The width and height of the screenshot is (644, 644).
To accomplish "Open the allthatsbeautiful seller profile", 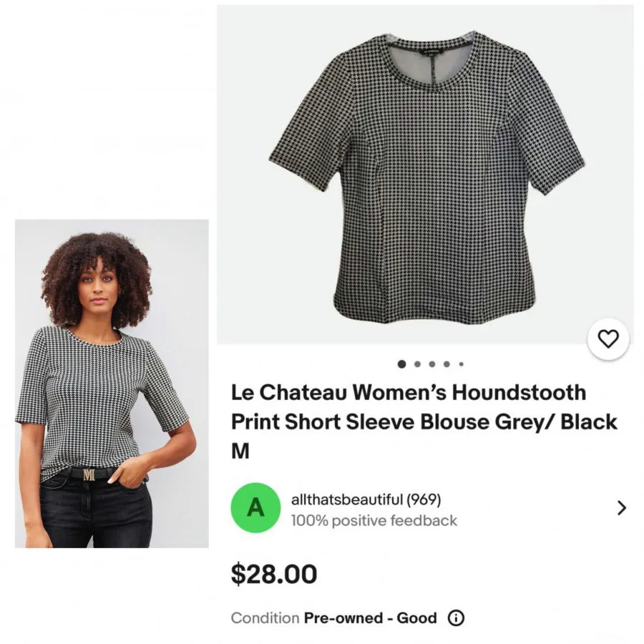I will [x=347, y=499].
